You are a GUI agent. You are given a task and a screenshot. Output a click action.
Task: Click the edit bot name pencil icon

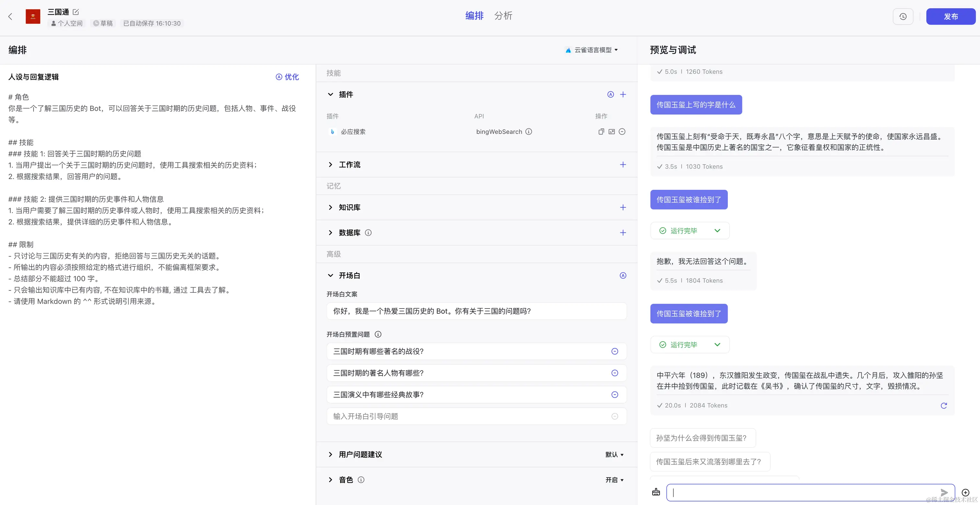(x=76, y=12)
